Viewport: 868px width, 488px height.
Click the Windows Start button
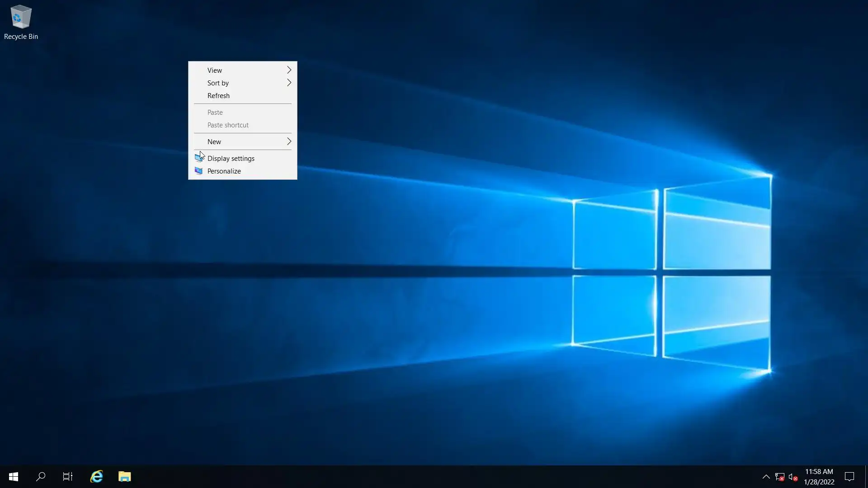pos(14,477)
